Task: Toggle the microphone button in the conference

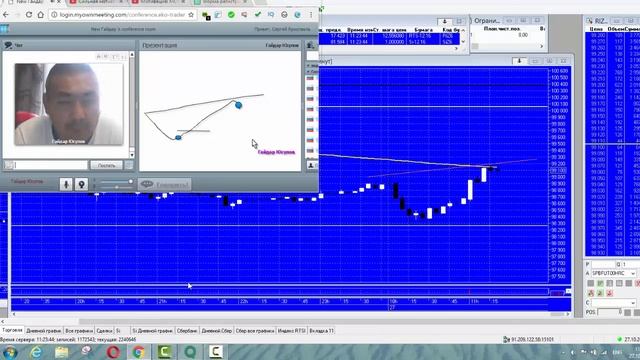Action: 66,184
